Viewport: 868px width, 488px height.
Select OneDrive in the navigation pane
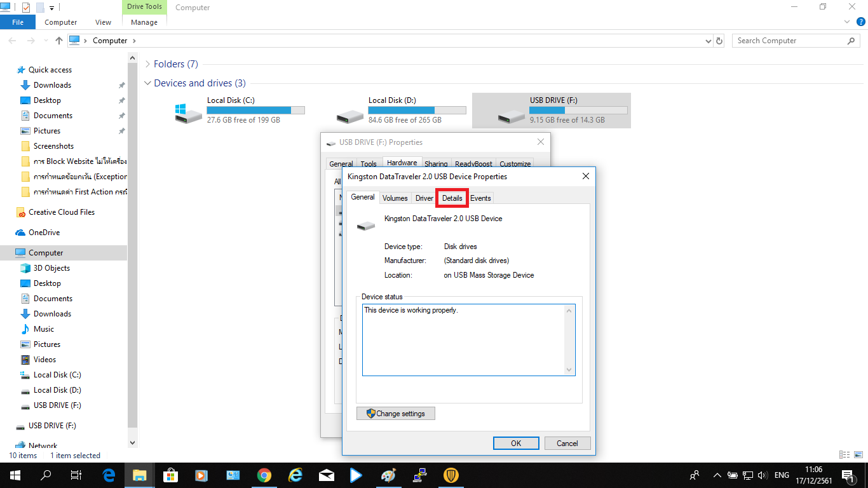pyautogui.click(x=44, y=233)
